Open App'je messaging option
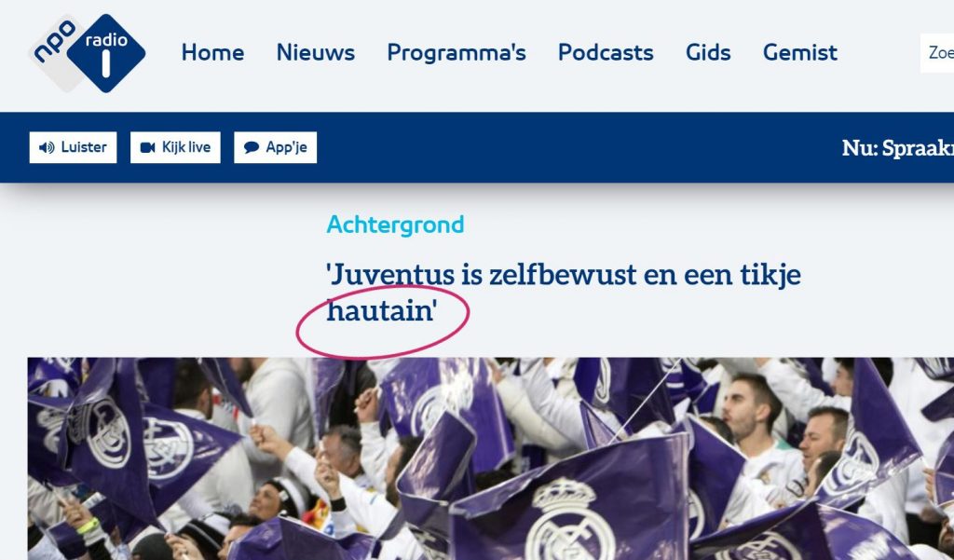The image size is (954, 560). [275, 147]
